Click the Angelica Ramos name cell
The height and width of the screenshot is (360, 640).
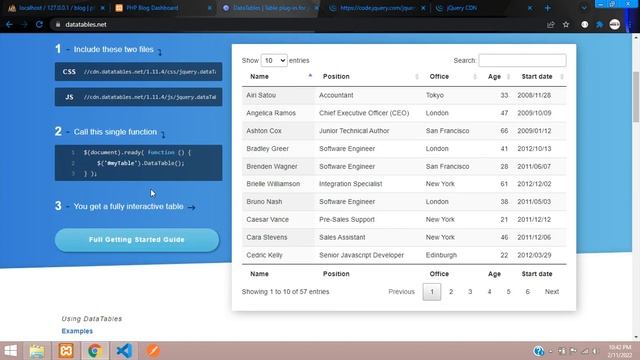(278, 113)
